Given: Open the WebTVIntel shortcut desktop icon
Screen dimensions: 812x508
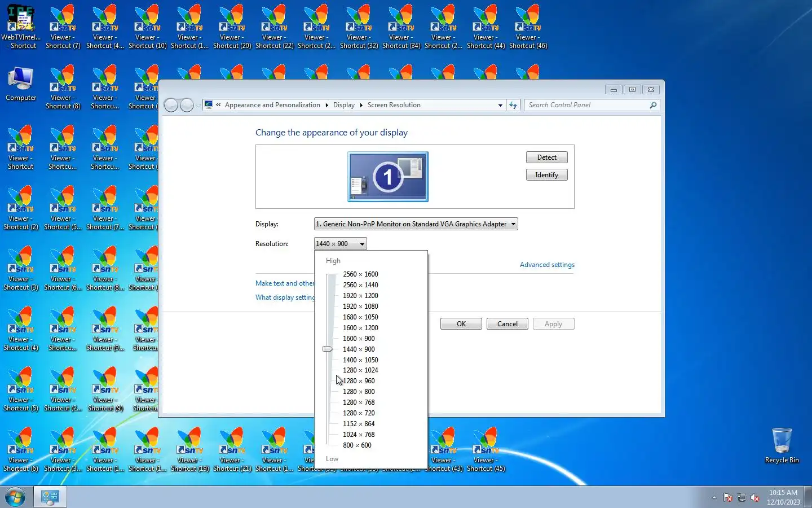Looking at the screenshot, I should (21, 27).
